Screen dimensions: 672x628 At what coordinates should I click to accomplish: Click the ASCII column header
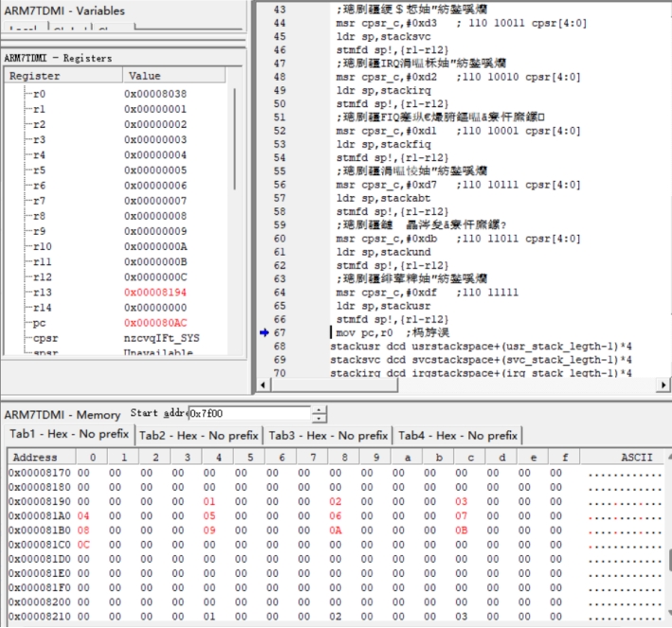[x=625, y=458]
